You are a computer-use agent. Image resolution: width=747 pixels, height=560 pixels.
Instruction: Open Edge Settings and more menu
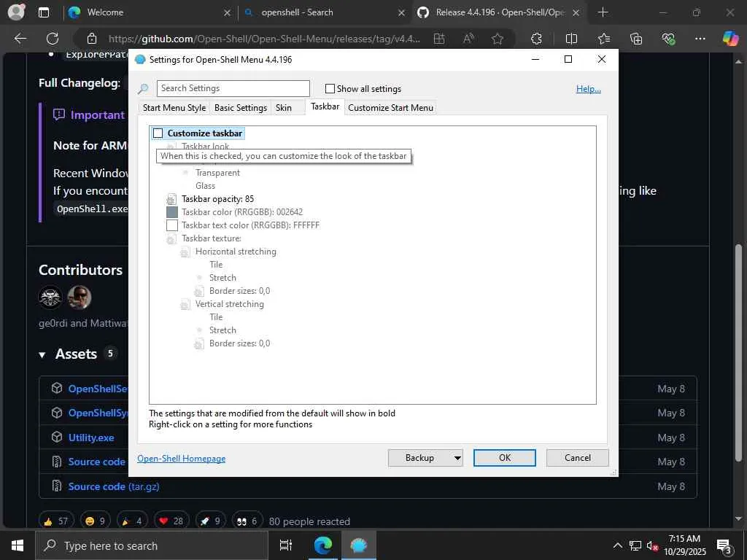[700, 39]
